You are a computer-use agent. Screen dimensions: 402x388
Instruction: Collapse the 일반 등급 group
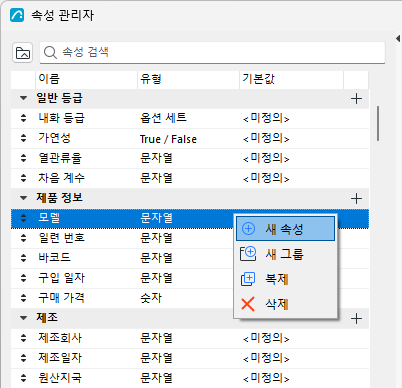pyautogui.click(x=23, y=98)
